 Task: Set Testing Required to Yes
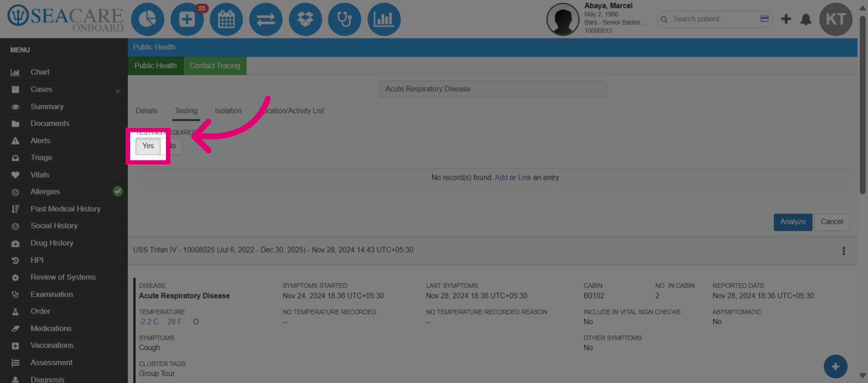148,146
